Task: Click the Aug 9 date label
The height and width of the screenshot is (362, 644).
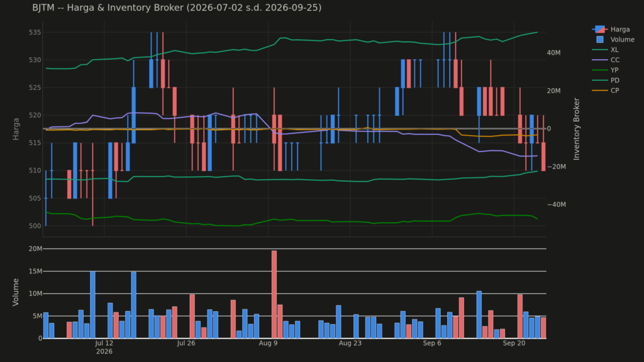Action: click(x=268, y=343)
